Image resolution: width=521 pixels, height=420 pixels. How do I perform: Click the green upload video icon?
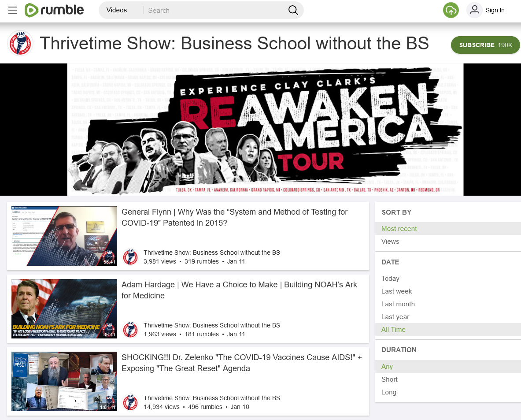tap(451, 10)
